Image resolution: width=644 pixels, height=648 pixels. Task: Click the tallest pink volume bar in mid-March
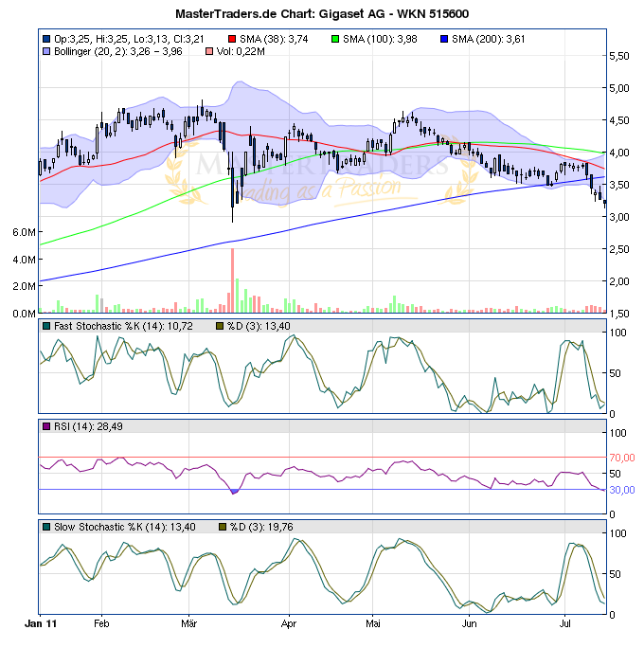(x=233, y=280)
